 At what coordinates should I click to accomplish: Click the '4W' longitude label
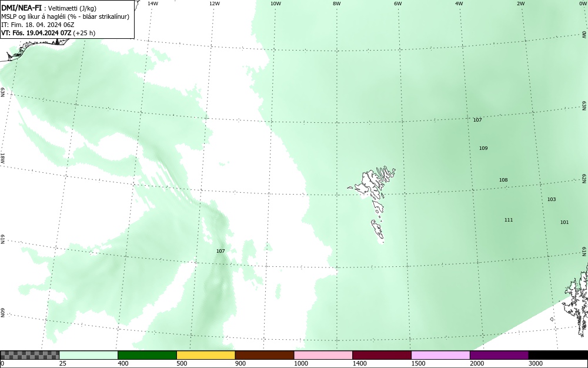(459, 4)
